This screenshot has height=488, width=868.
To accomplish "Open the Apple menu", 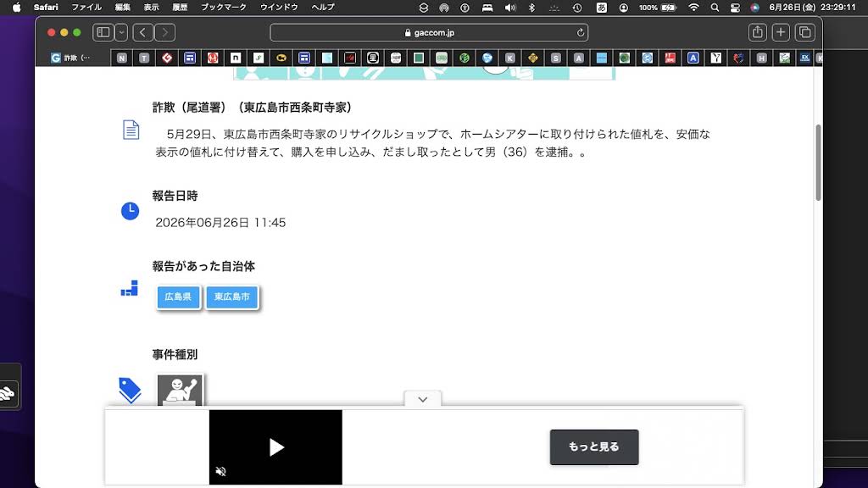I will [17, 7].
